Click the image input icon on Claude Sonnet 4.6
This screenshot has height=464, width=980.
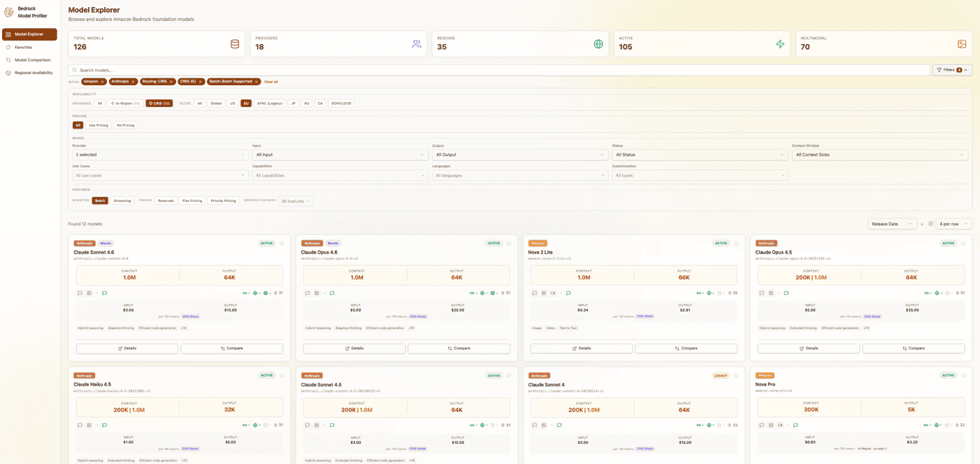(x=89, y=293)
